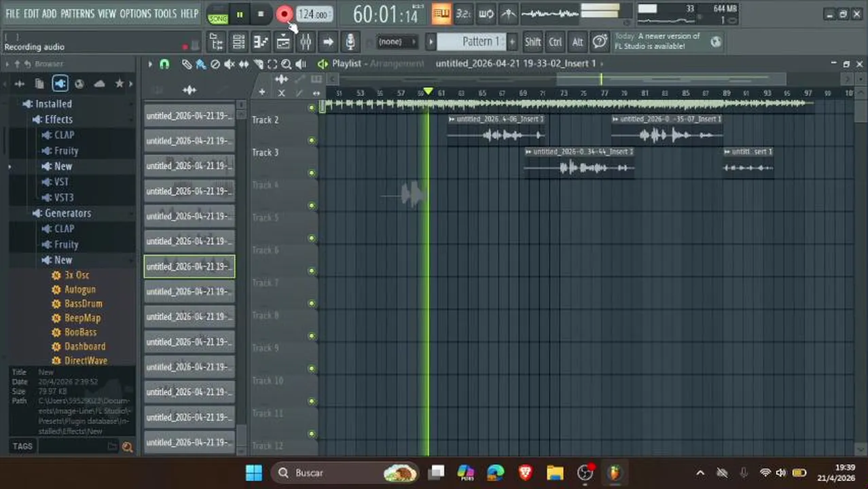Launch Brave from the Windows taskbar

[x=526, y=473]
